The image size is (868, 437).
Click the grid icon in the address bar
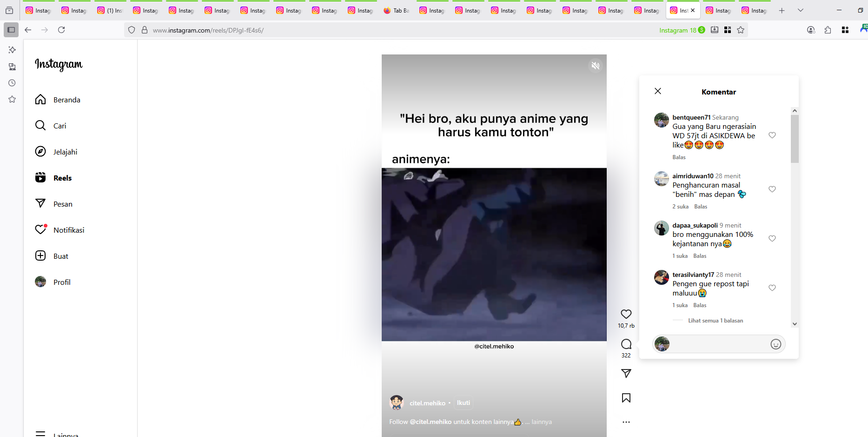tap(728, 30)
